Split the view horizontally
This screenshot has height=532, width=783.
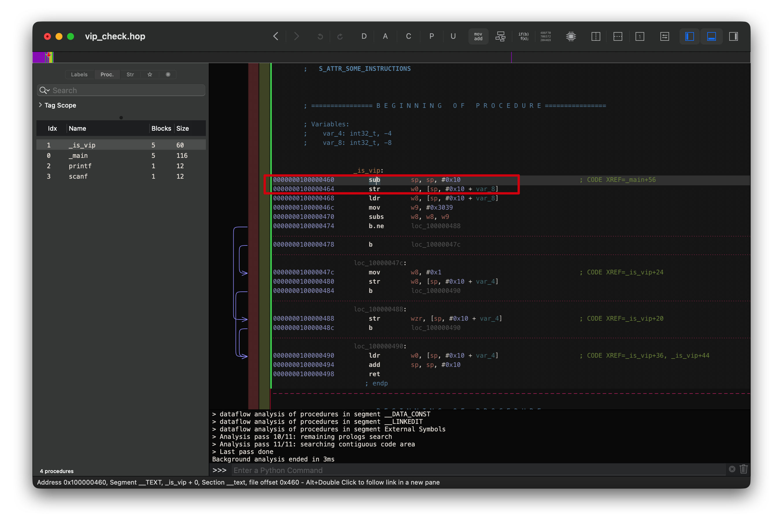tap(618, 36)
